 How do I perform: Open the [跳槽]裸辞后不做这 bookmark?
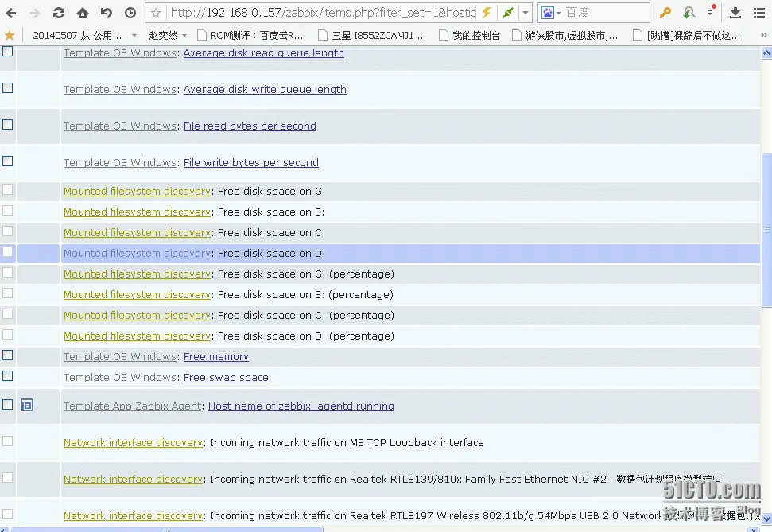tap(687, 36)
